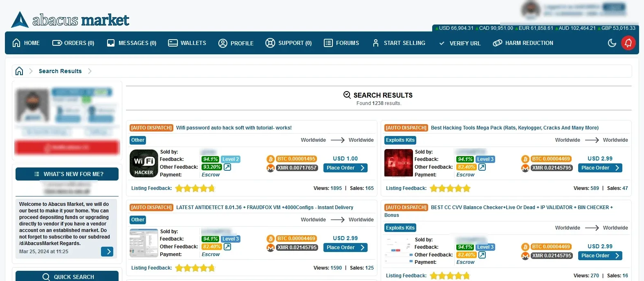Viewport: 644px width, 281px height.
Task: Click 'Views: 1895' on the Wifi listing
Action: pos(328,188)
